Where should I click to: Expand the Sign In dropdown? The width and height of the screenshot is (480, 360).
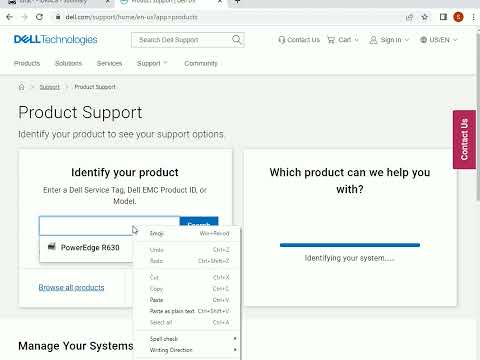pos(389,40)
